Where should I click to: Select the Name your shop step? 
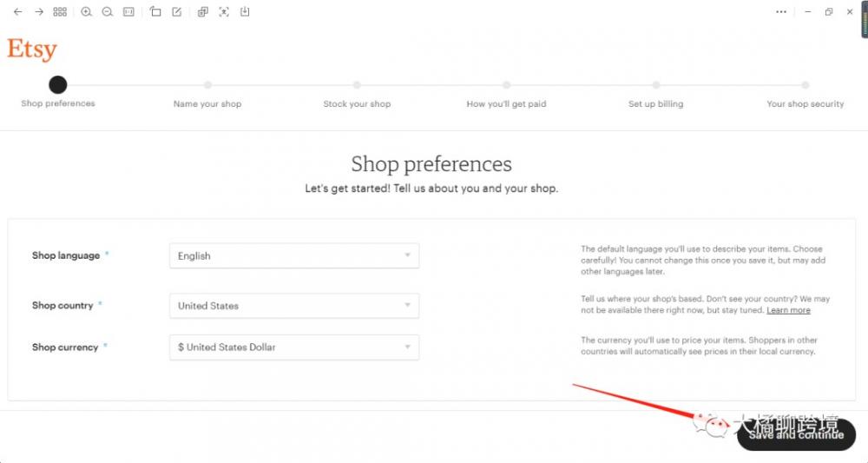click(x=207, y=96)
